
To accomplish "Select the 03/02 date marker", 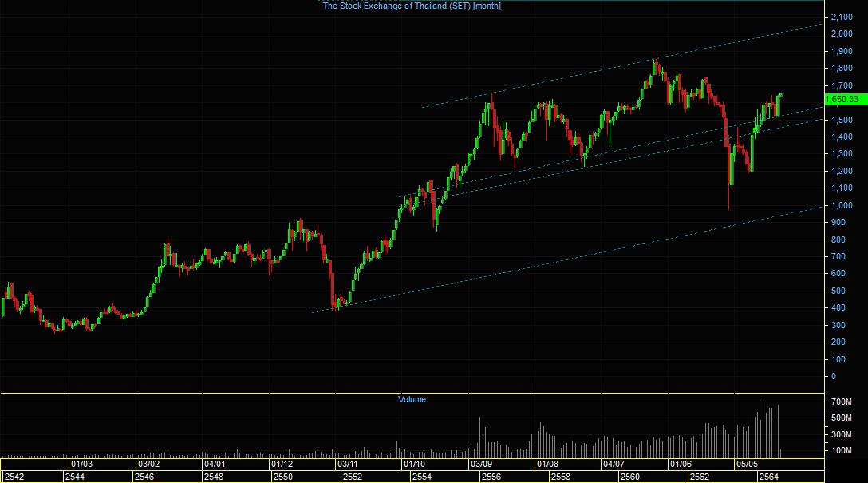I will [148, 464].
